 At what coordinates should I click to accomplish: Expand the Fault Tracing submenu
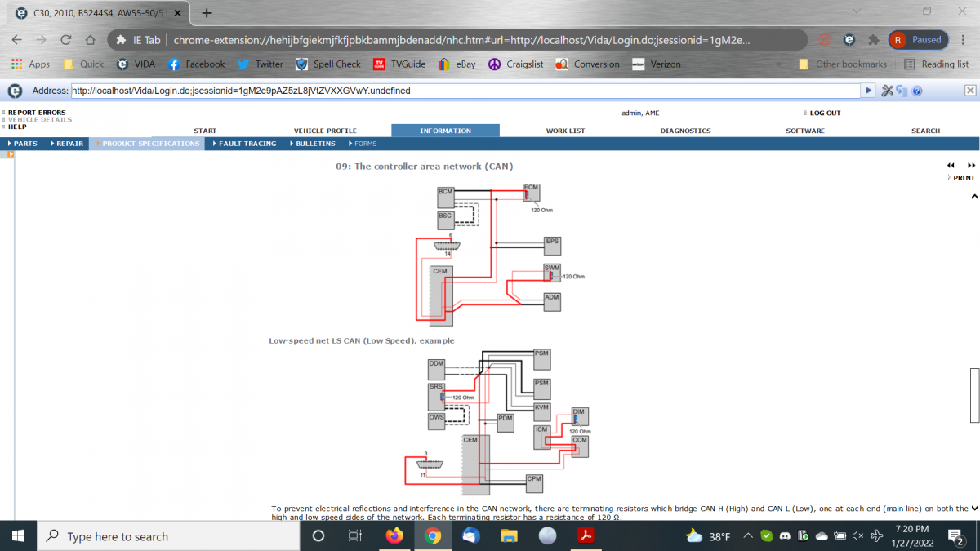pyautogui.click(x=247, y=144)
